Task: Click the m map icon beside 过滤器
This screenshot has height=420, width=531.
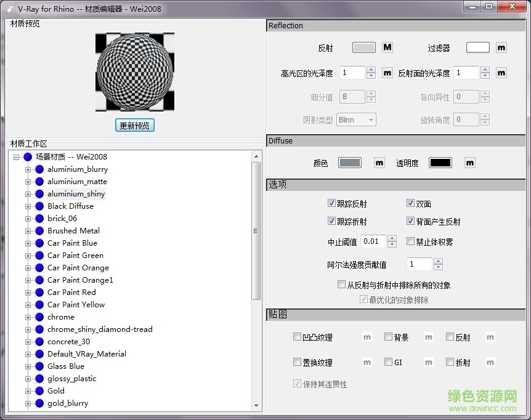Action: point(501,47)
